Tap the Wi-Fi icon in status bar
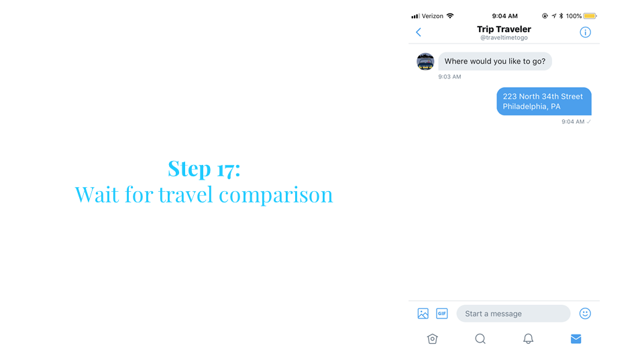 450,15
